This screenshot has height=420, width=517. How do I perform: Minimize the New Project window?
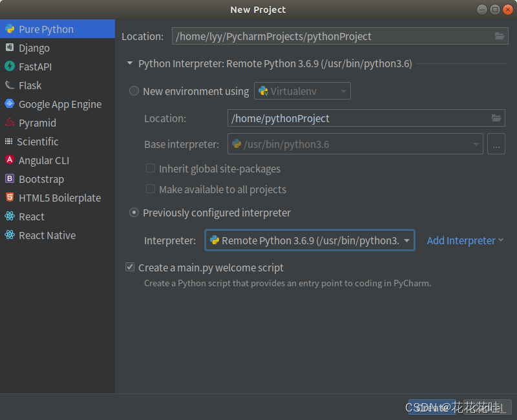(x=481, y=10)
